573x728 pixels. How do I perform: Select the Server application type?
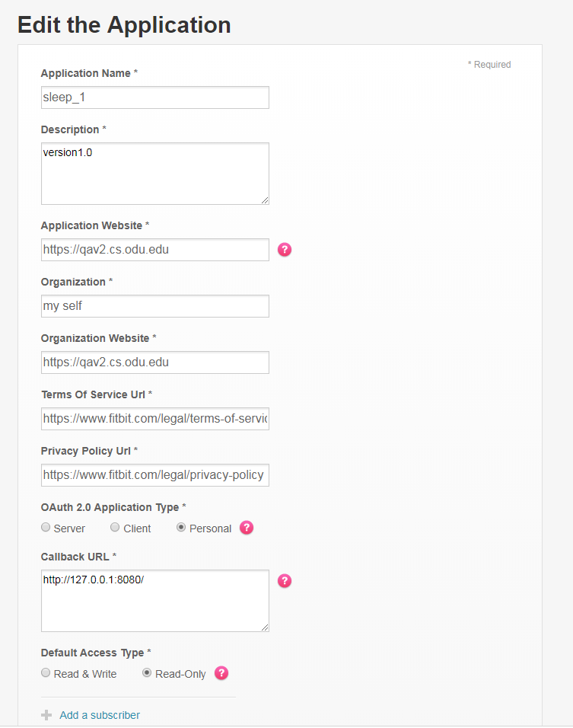tap(46, 528)
